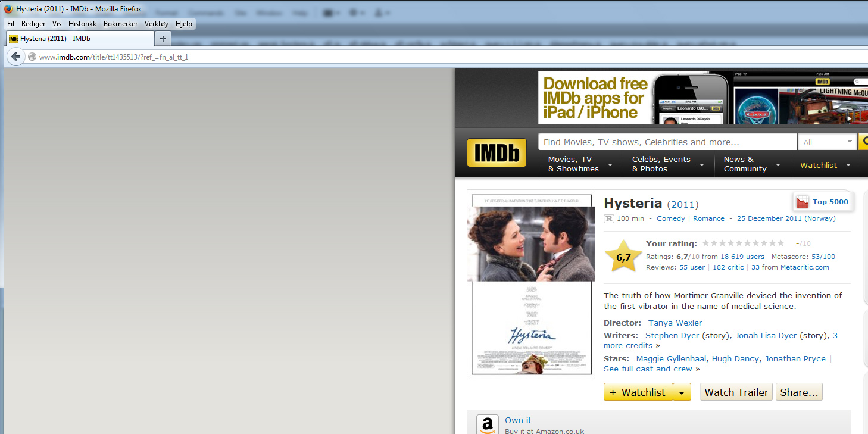Open the Tanya Wexler director link
868x434 pixels.
click(x=675, y=323)
